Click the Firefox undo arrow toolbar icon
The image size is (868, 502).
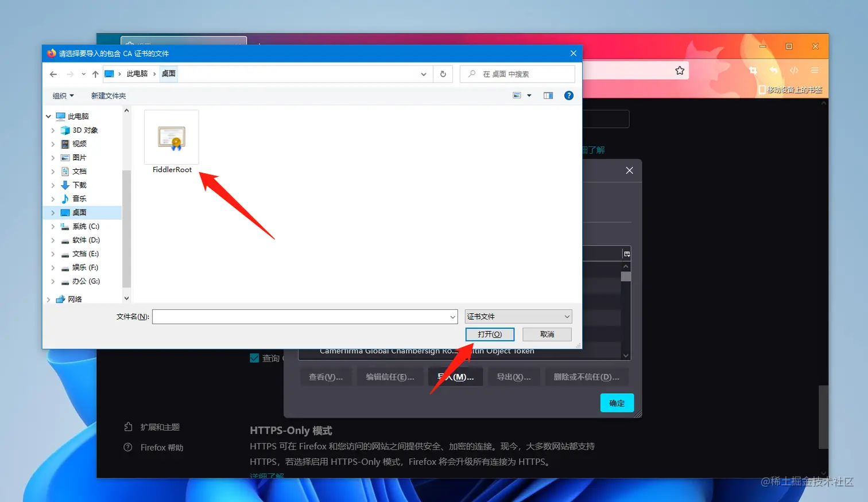click(x=774, y=71)
